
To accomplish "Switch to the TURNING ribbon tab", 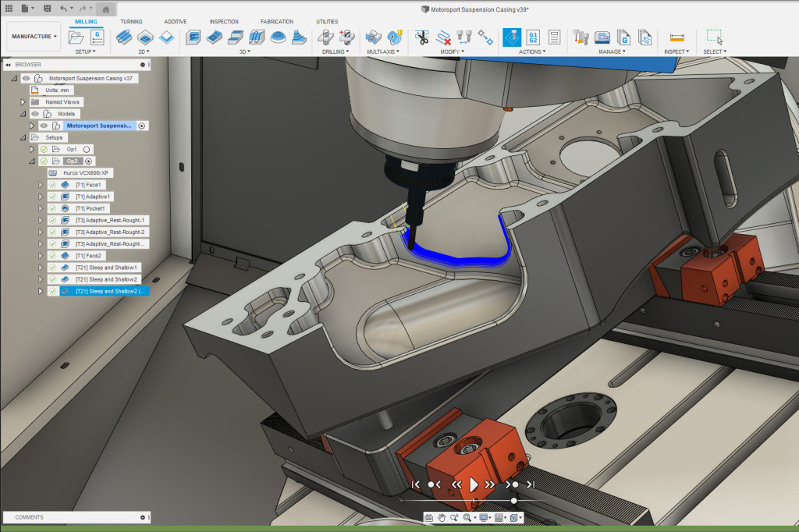I will pos(132,22).
